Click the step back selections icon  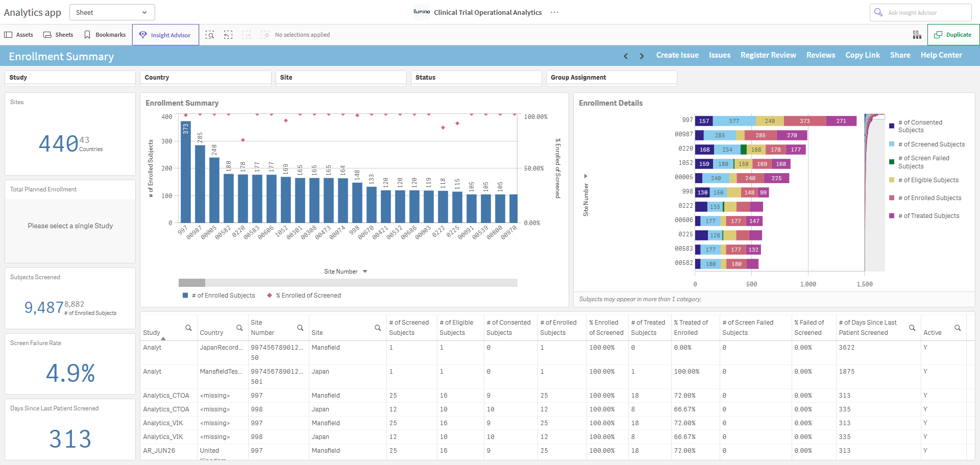pyautogui.click(x=228, y=35)
